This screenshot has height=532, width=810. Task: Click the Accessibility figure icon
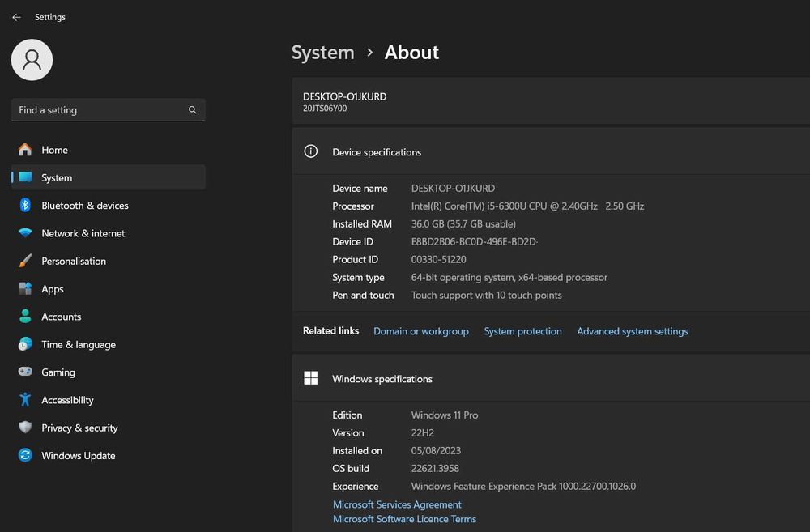coord(25,400)
